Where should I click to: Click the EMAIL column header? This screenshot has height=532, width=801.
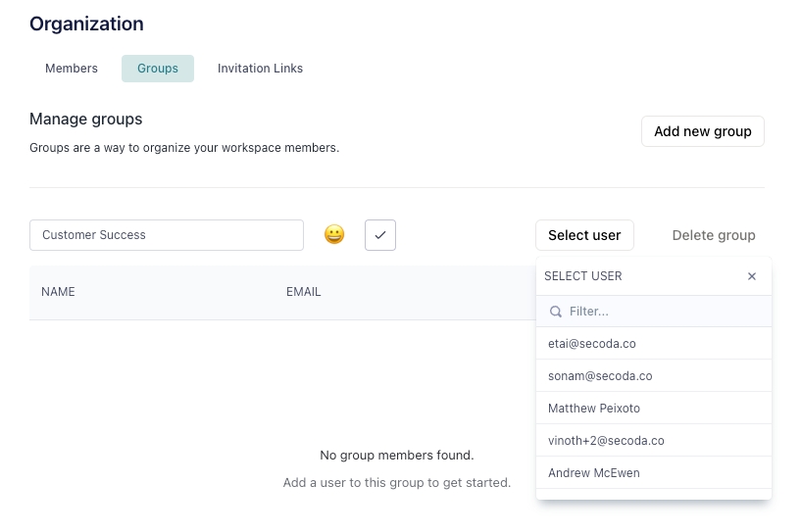coord(303,292)
